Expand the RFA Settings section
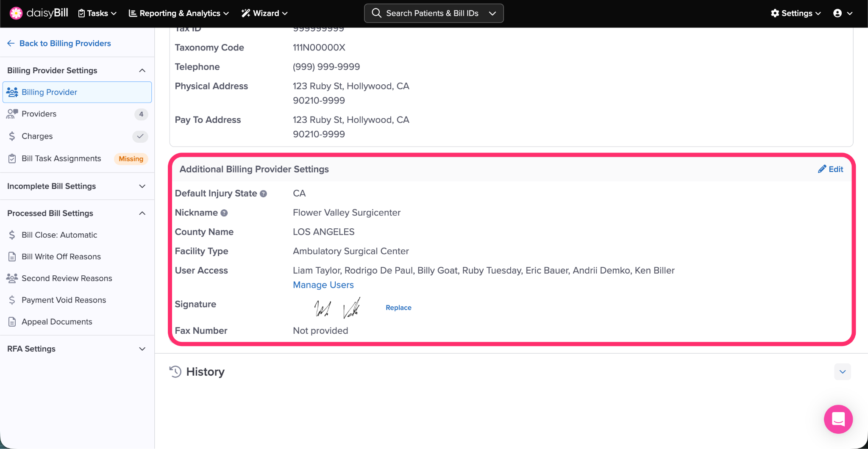This screenshot has width=868, height=449. pyautogui.click(x=142, y=349)
